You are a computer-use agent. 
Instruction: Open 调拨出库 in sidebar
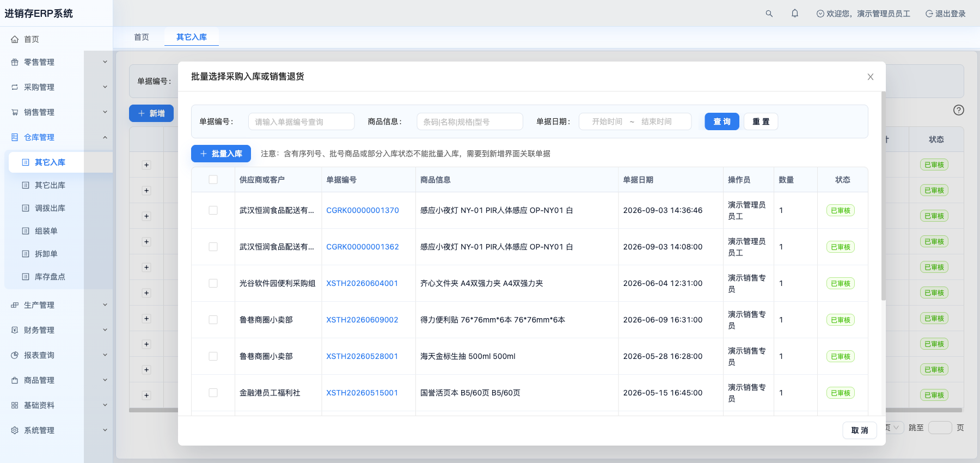(x=50, y=208)
